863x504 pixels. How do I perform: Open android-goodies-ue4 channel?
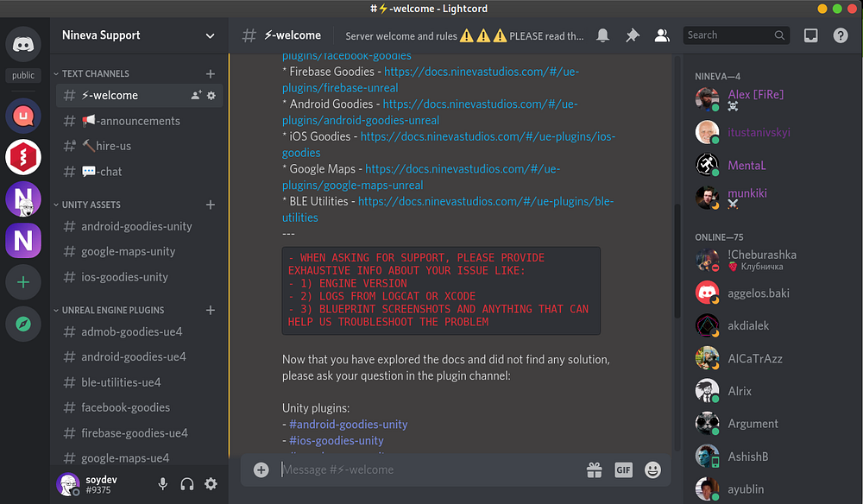[139, 357]
